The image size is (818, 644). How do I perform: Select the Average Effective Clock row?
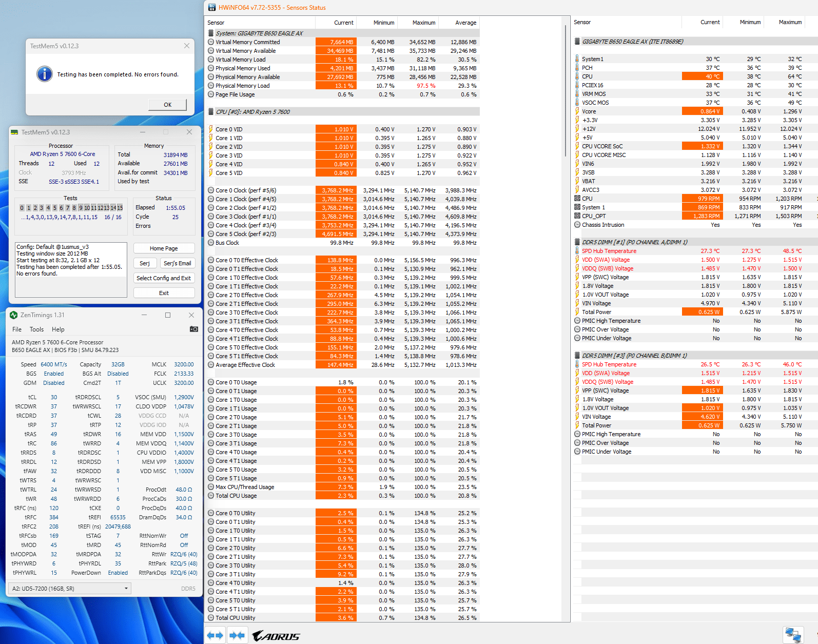pyautogui.click(x=343, y=365)
